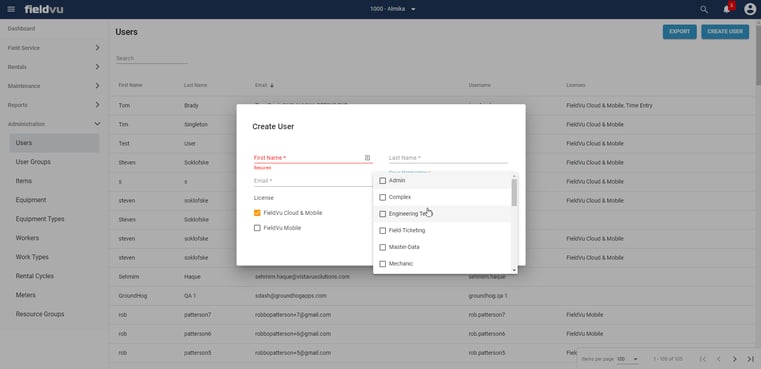The height and width of the screenshot is (369, 761).
Task: Check the Engineering Tech role checkbox
Action: coord(382,214)
